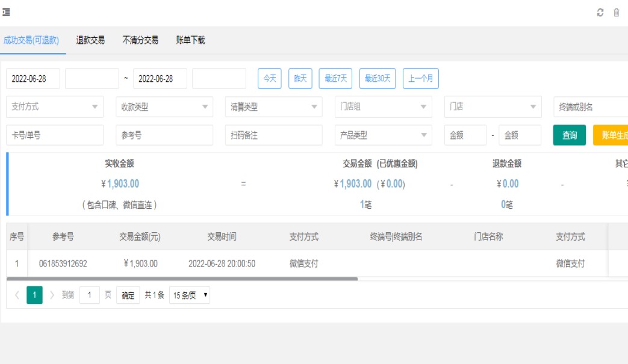Expand the 收款类型 dropdown
The height and width of the screenshot is (364, 628).
164,106
